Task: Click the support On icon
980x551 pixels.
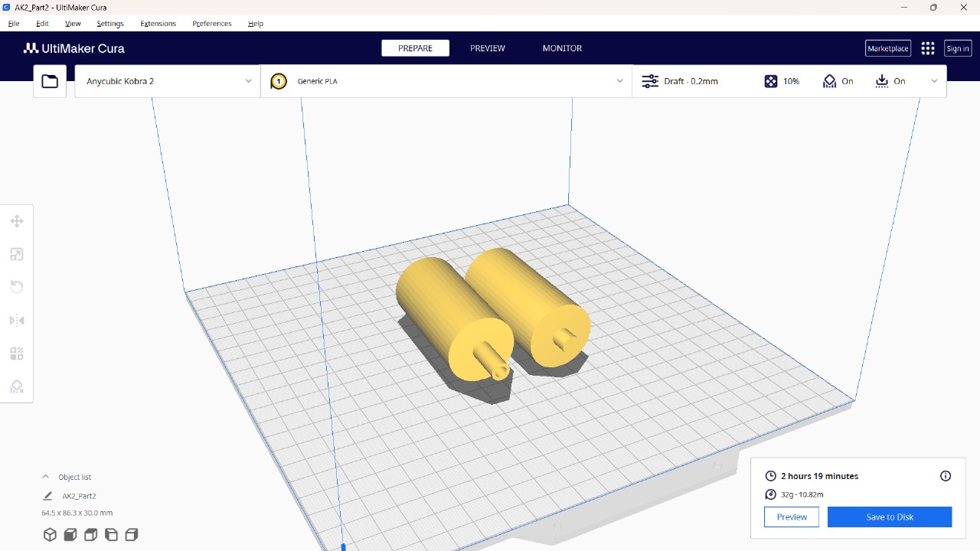Action: (x=830, y=81)
